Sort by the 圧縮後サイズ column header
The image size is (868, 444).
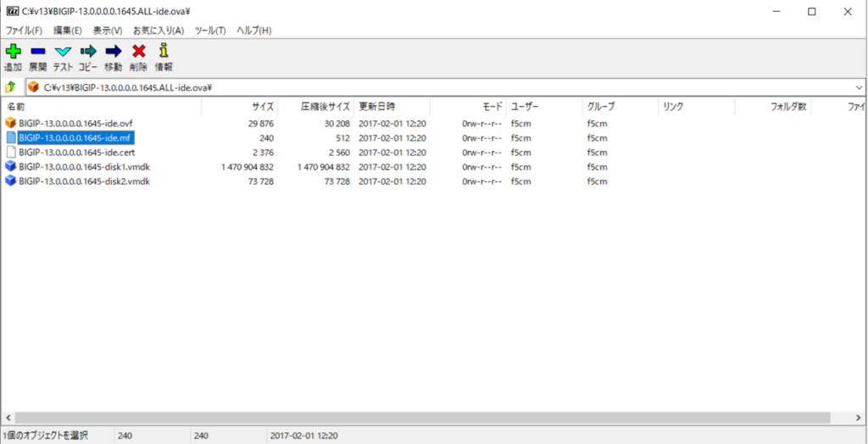tap(316, 107)
